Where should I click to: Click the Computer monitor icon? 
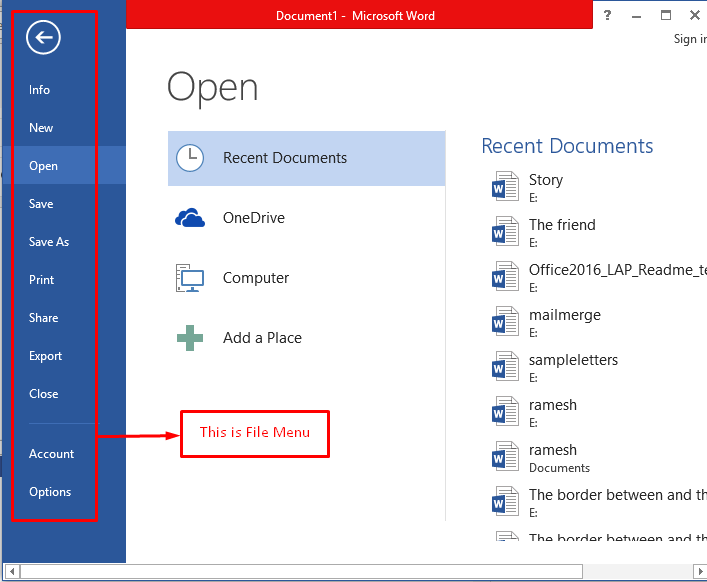coord(190,278)
